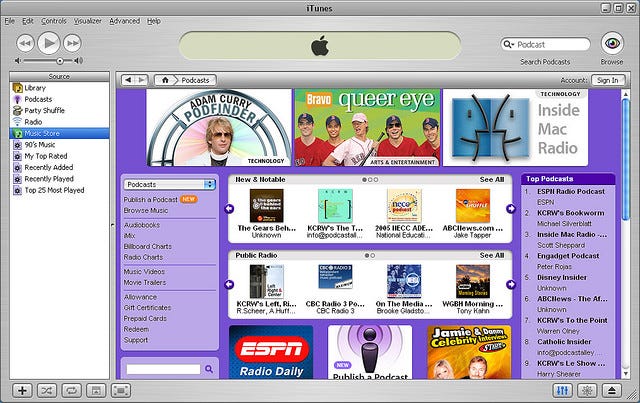The image size is (640, 403).
Task: Go forward with store forward arrow
Action: click(141, 80)
